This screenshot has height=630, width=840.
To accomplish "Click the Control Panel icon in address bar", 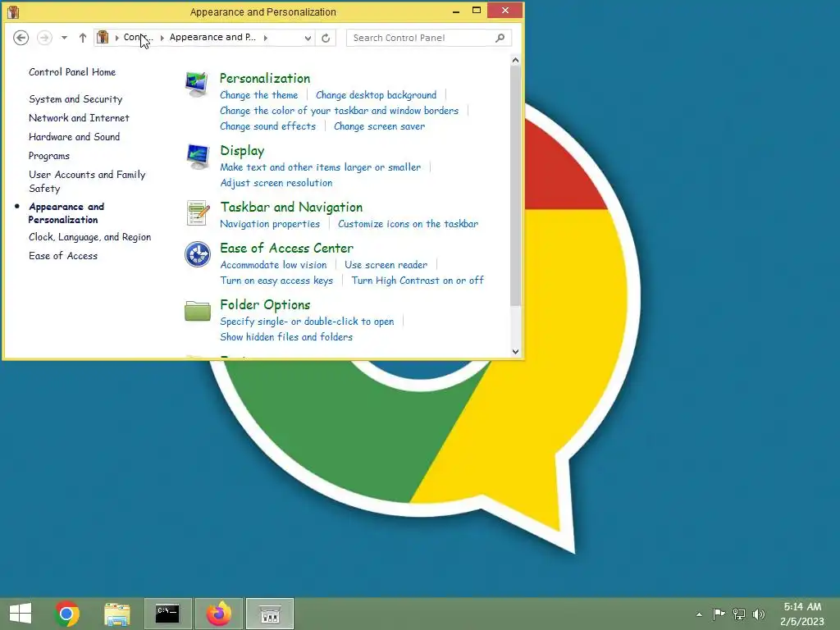I will (103, 37).
